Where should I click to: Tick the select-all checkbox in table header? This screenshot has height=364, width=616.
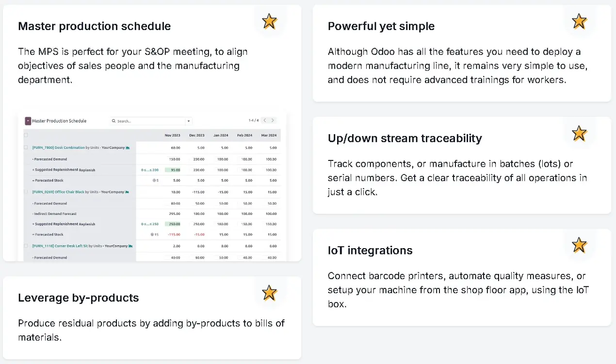coord(26,135)
